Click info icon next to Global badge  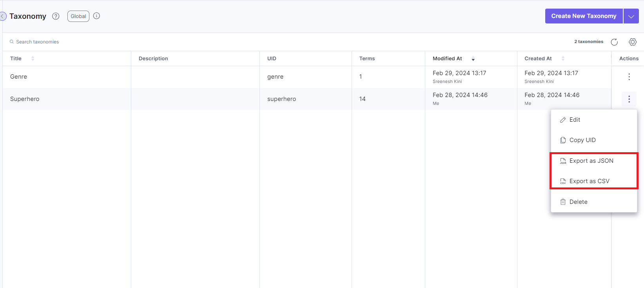point(96,16)
